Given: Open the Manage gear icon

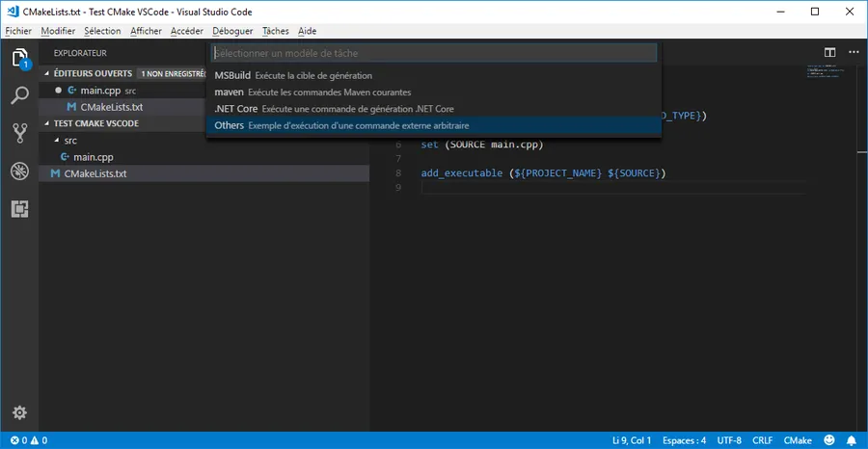Looking at the screenshot, I should (19, 412).
